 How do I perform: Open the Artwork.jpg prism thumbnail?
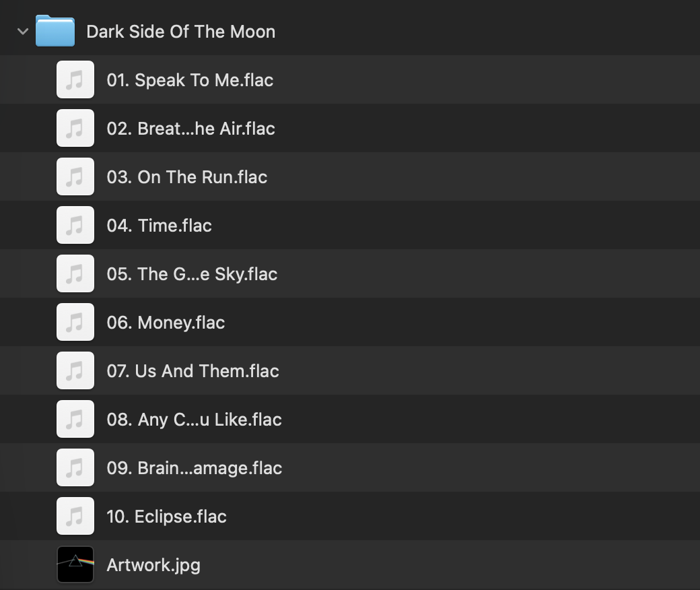click(x=75, y=564)
